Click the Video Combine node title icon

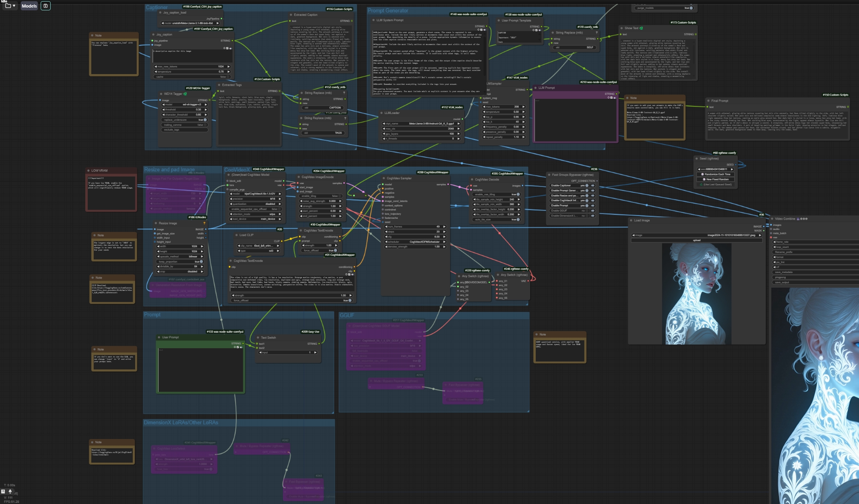[x=798, y=219]
